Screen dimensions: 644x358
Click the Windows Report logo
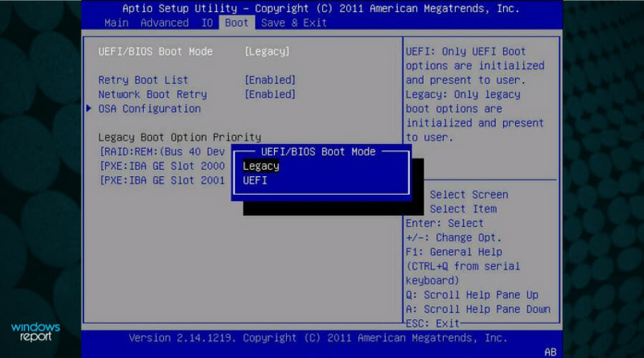[x=36, y=332]
